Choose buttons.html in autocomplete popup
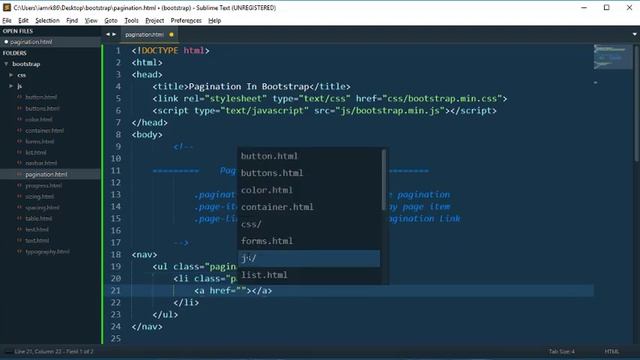Image resolution: width=640 pixels, height=360 pixels. (x=309, y=173)
